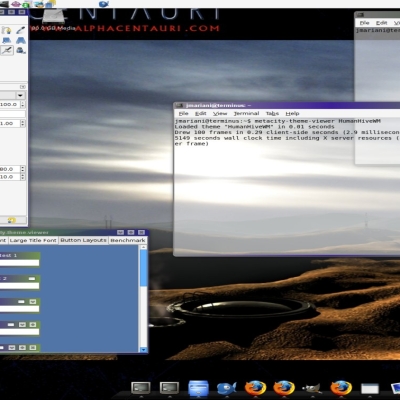The height and width of the screenshot is (400, 400).
Task: Open File menu in the background terminal window
Action: click(x=364, y=23)
